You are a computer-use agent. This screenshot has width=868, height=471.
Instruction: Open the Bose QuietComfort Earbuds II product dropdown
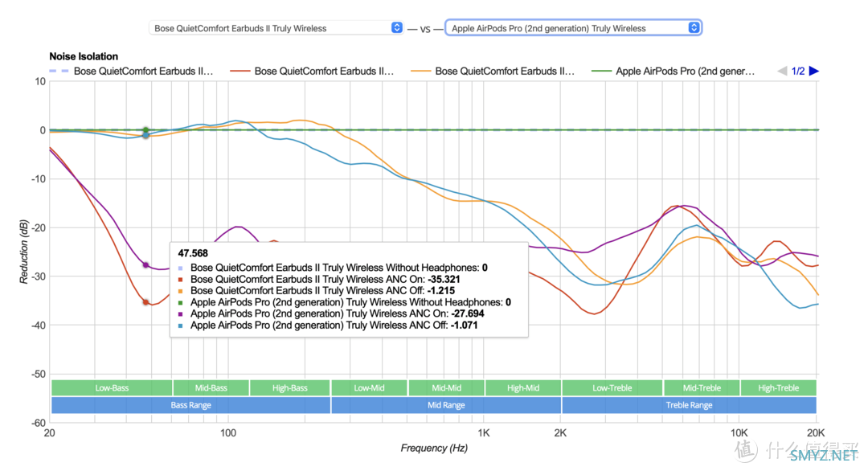pos(276,27)
